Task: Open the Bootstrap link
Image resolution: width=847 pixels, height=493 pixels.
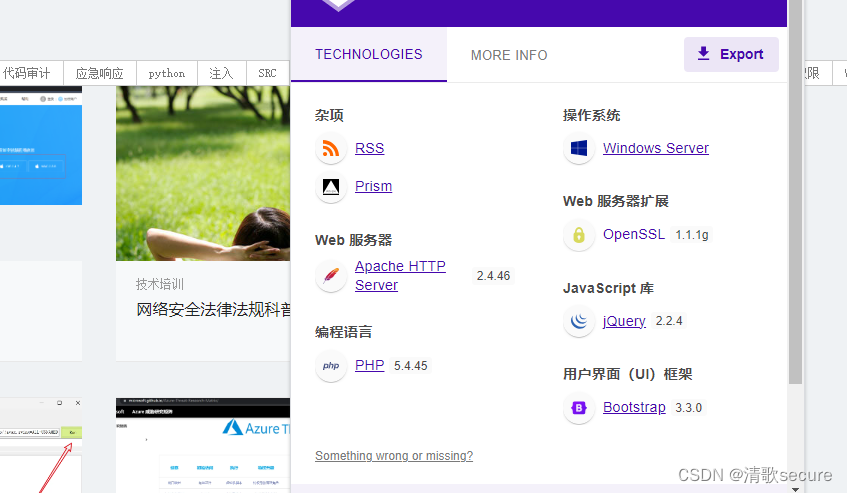Action: pos(634,407)
